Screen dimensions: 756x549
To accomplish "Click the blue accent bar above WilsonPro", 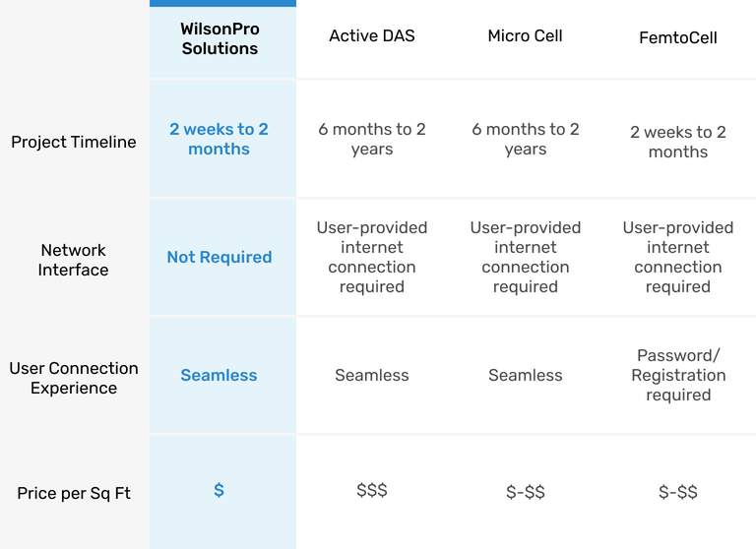I will (222, 3).
